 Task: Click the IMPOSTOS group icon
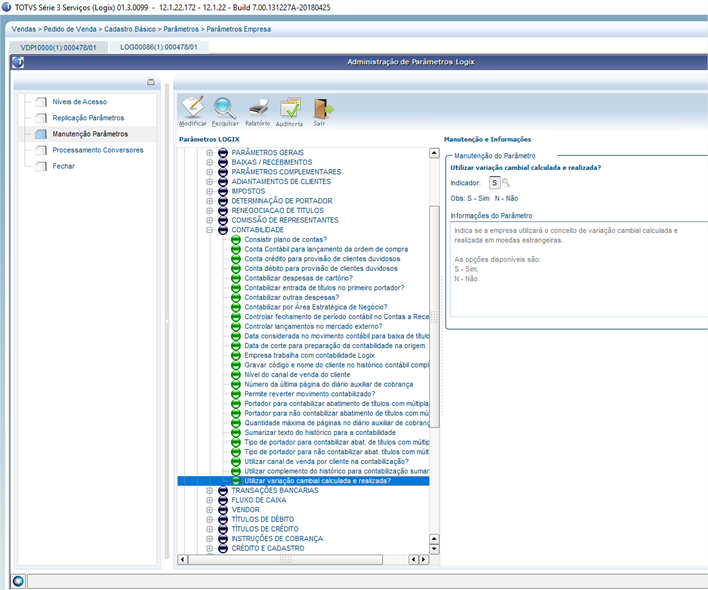pos(223,191)
